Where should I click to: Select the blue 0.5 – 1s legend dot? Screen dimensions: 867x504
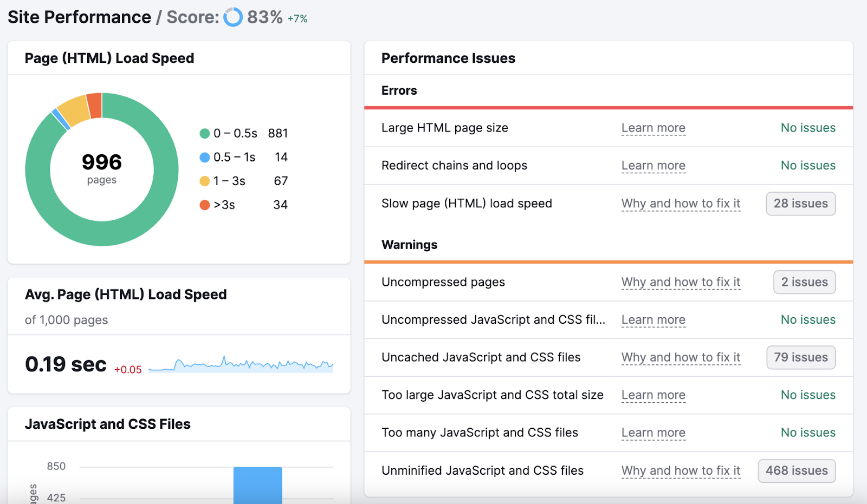[x=204, y=158]
